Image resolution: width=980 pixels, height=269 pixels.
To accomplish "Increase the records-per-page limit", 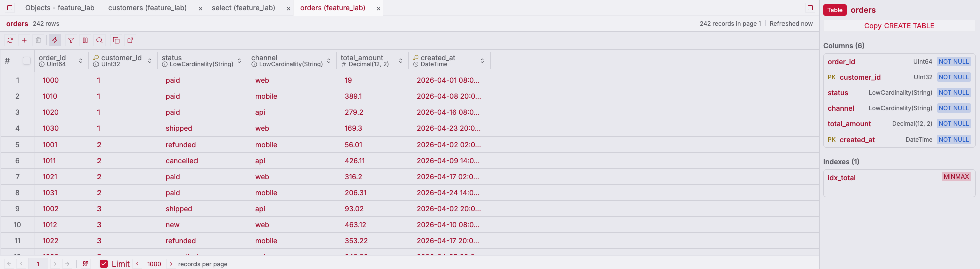I will click(171, 264).
